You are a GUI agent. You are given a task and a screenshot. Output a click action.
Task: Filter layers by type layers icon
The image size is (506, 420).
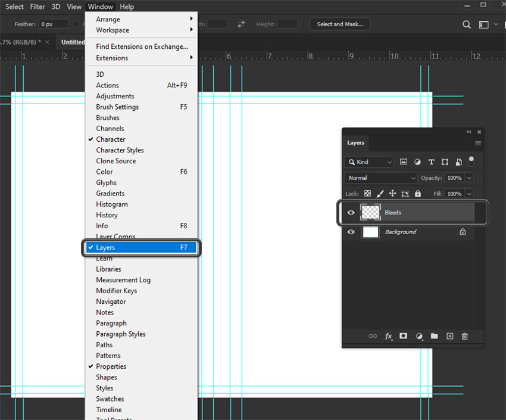coord(431,161)
